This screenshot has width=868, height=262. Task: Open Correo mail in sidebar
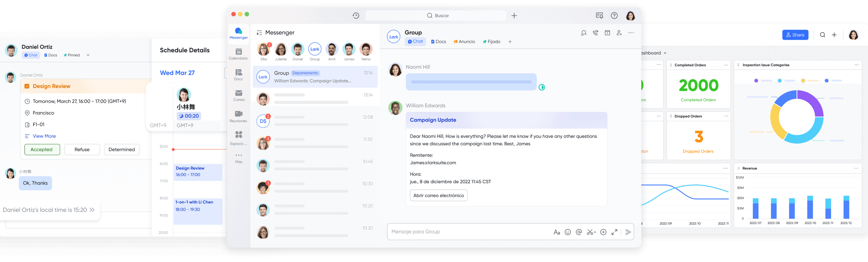coord(238,95)
